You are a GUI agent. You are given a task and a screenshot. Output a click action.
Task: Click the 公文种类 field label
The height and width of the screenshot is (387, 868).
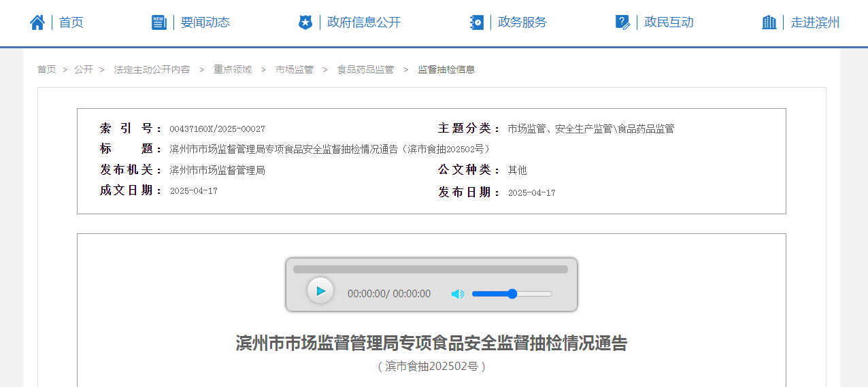(469, 170)
